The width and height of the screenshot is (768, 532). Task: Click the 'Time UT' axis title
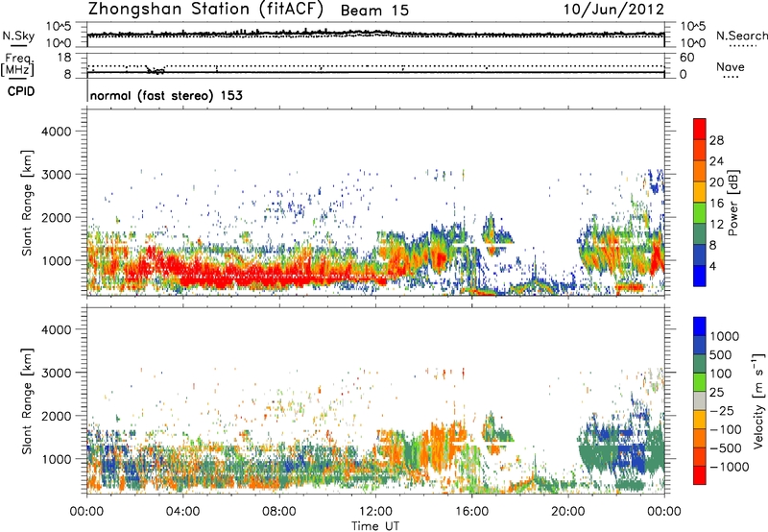(x=375, y=526)
